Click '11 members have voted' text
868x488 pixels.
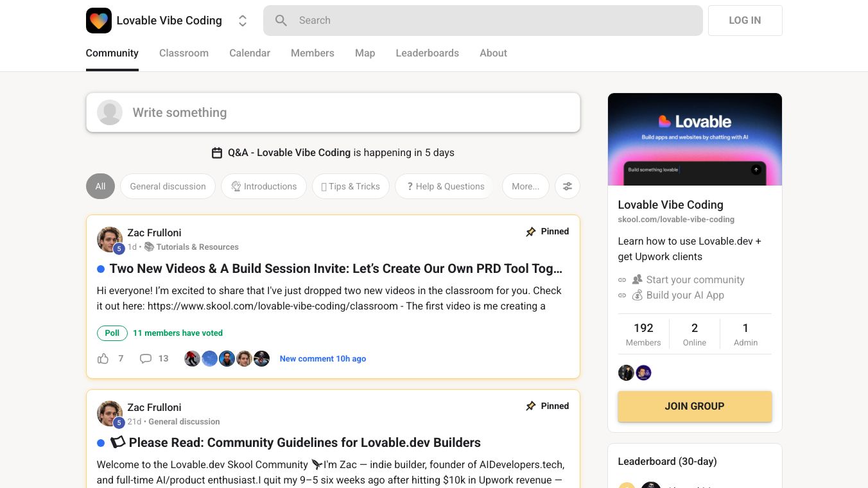coord(178,333)
